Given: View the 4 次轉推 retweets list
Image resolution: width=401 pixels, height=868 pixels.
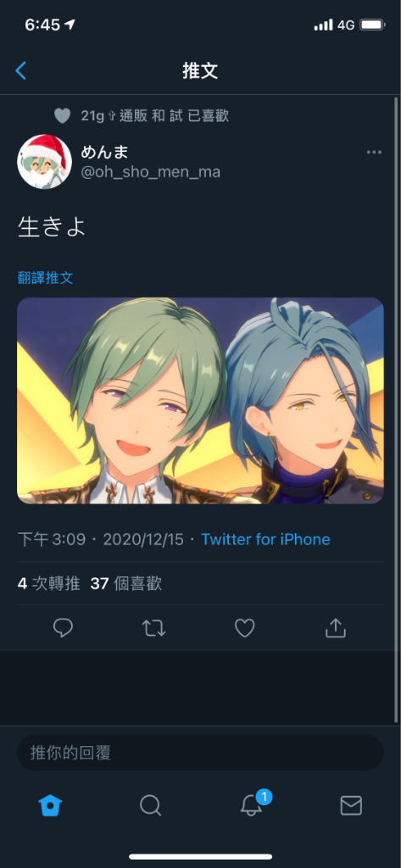Looking at the screenshot, I should pyautogui.click(x=48, y=583).
